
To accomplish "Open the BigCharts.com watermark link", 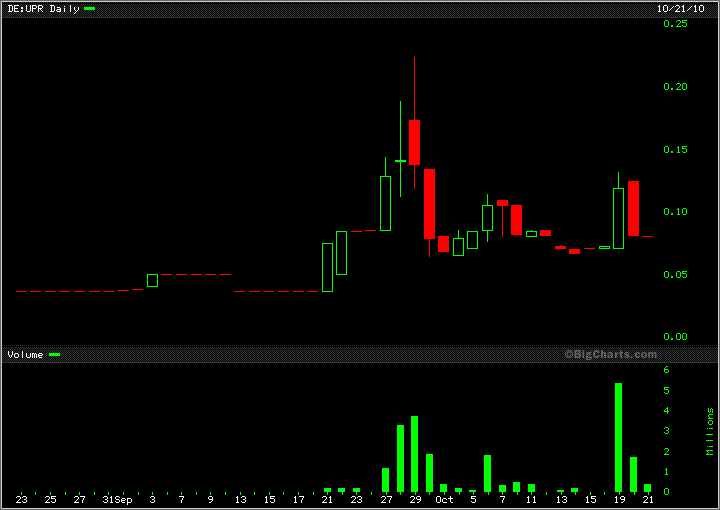I will [610, 354].
